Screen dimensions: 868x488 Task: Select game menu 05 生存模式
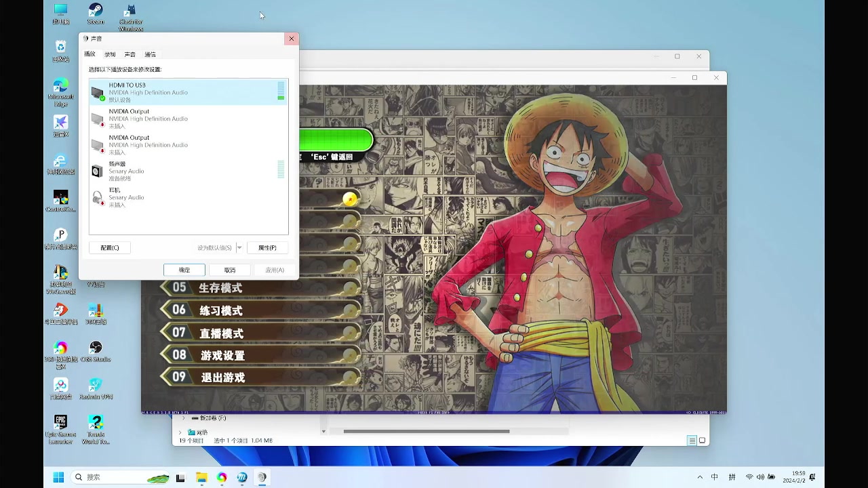[x=260, y=288]
